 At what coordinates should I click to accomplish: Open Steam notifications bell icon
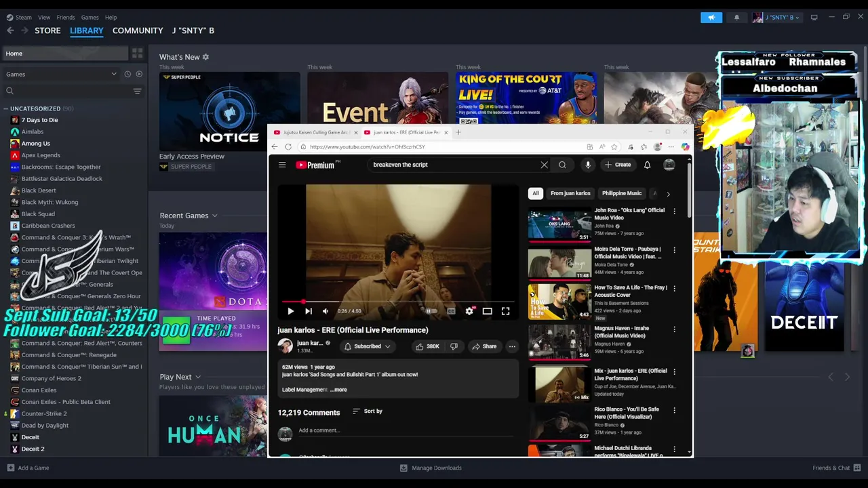tap(736, 18)
